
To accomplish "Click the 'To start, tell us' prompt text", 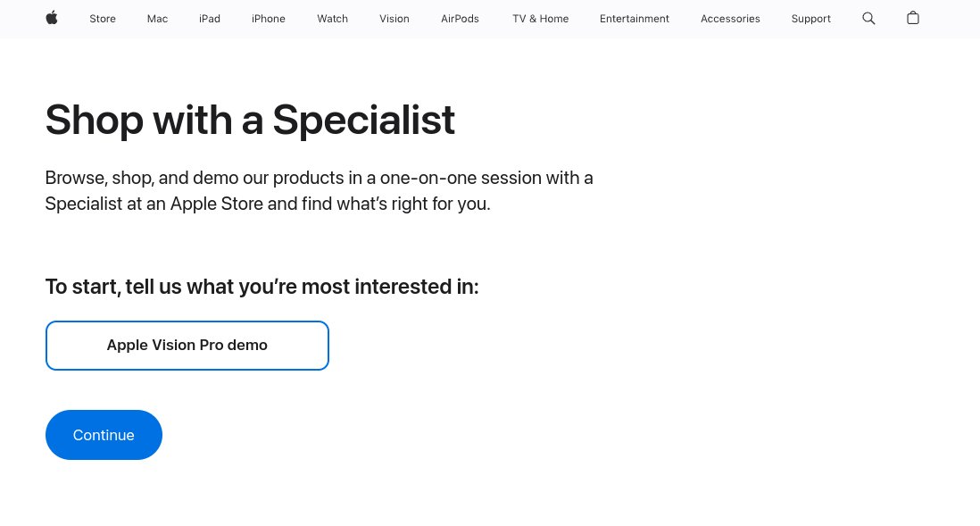I will [262, 287].
